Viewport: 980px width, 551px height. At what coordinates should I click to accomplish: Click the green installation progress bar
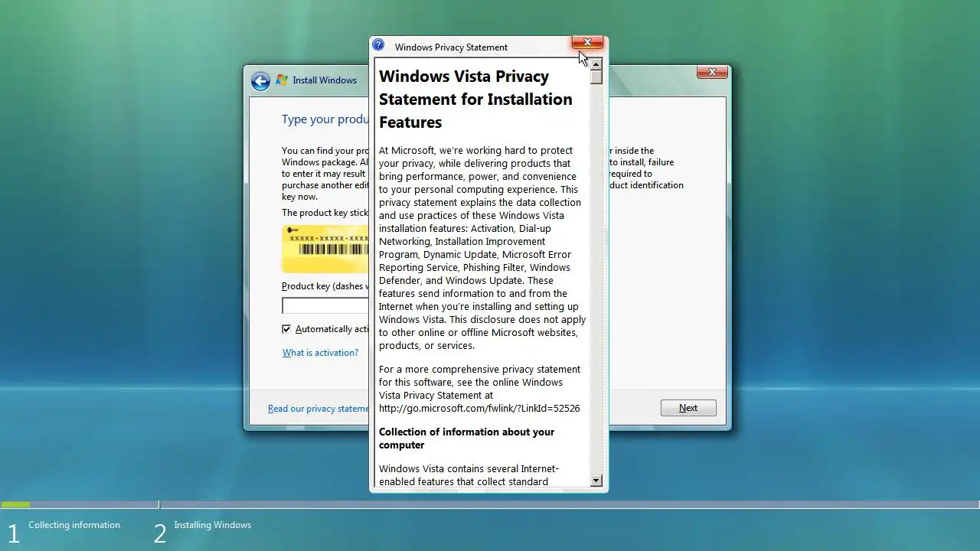pyautogui.click(x=15, y=504)
